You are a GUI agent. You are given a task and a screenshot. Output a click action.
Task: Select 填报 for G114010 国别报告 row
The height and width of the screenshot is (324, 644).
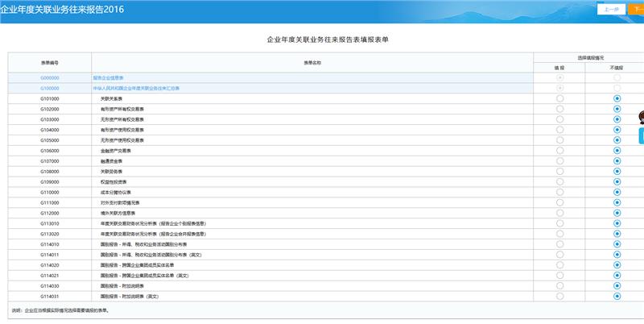[x=559, y=244]
